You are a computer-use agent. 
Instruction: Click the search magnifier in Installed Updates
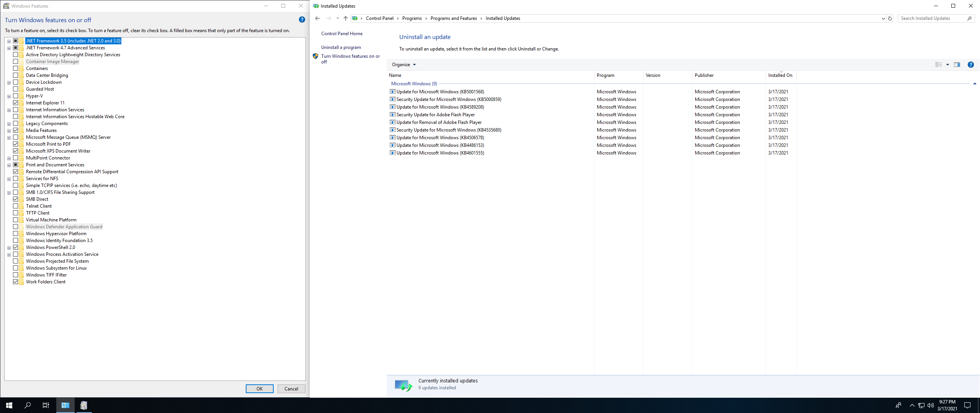click(969, 18)
